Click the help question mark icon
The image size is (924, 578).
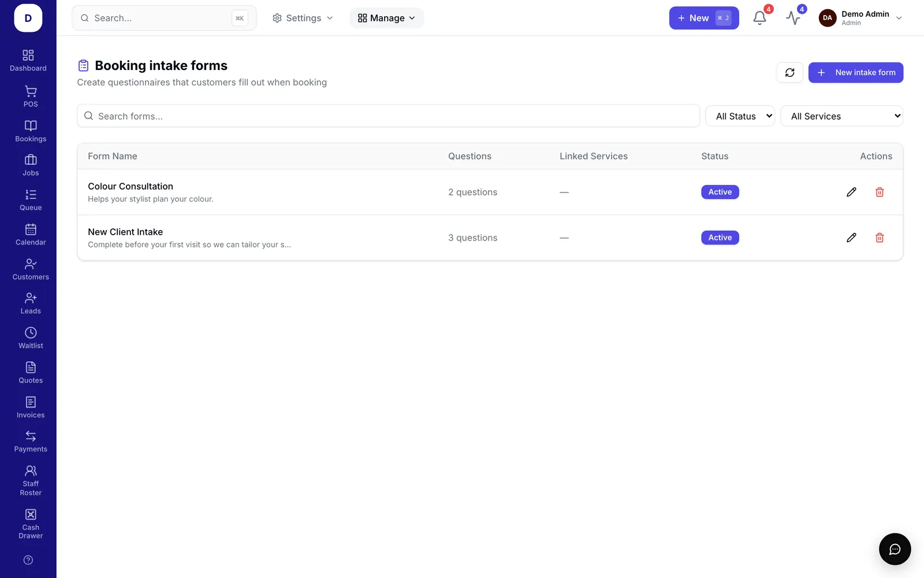coord(28,560)
